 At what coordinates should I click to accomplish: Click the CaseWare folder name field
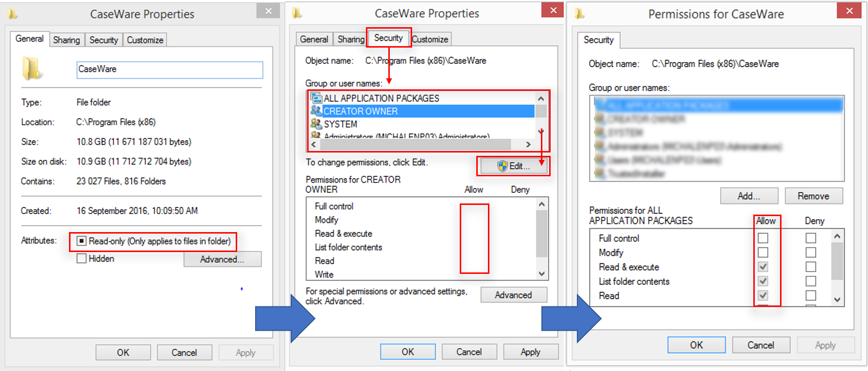point(170,69)
